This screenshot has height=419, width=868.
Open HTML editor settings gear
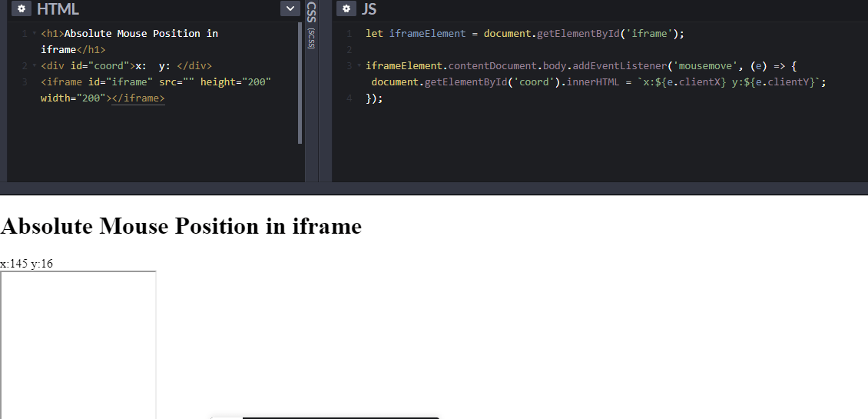point(22,9)
